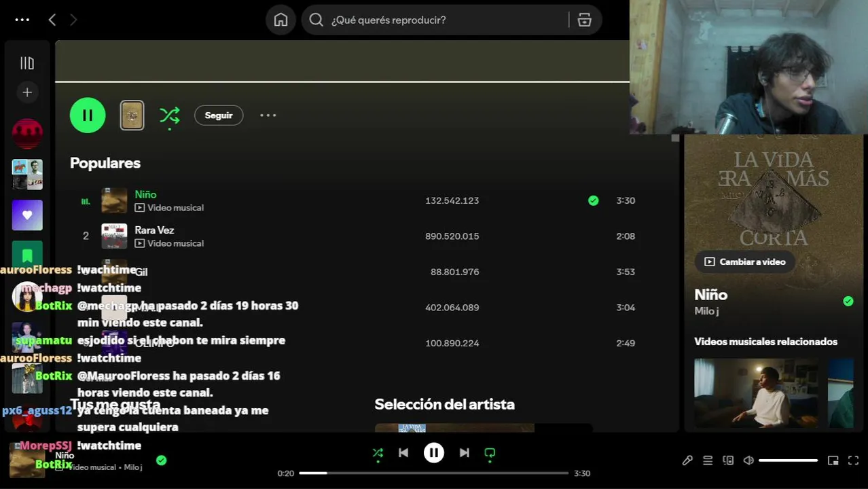The width and height of the screenshot is (868, 489).
Task: Open the miniplayer icon
Action: pos(833,460)
